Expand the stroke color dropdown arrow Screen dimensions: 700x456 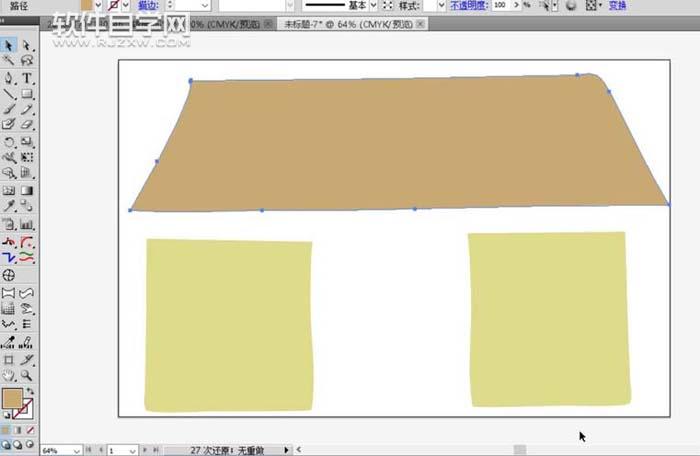tap(126, 5)
